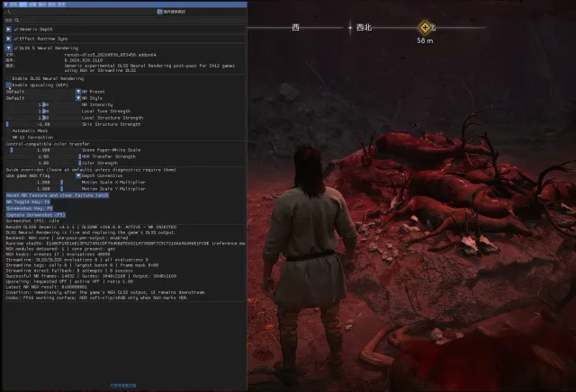
Task: Click the 'Latest NR NGX result' line
Action: click(x=46, y=287)
